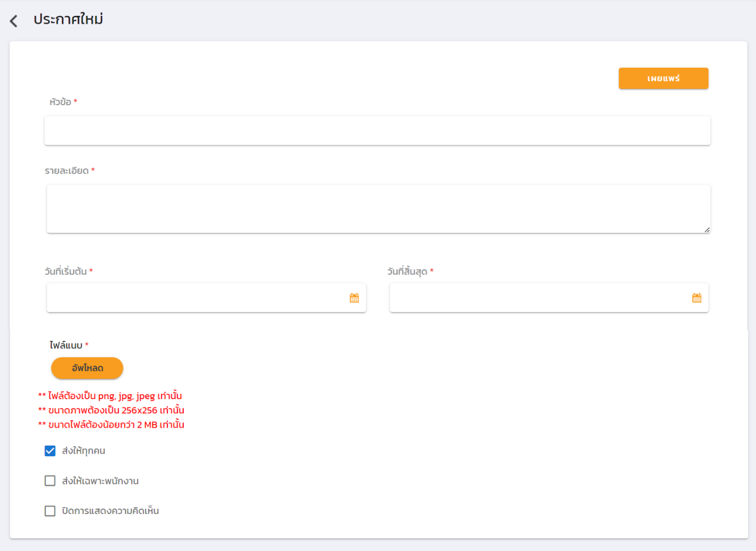The width and height of the screenshot is (756, 551).
Task: Open the end date calendar icon
Action: click(x=696, y=298)
